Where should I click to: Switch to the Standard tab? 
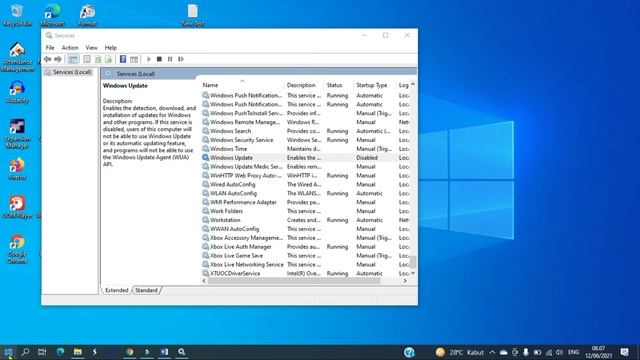click(146, 290)
